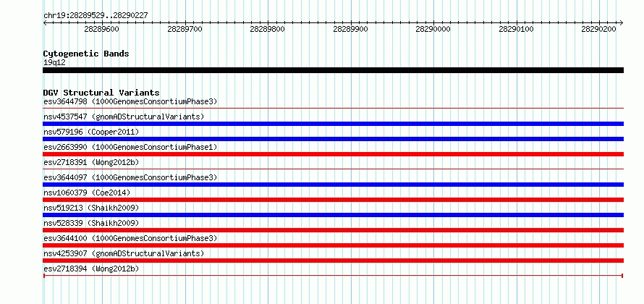Click the 19q12 band label
644x304 pixels.
pyautogui.click(x=54, y=63)
